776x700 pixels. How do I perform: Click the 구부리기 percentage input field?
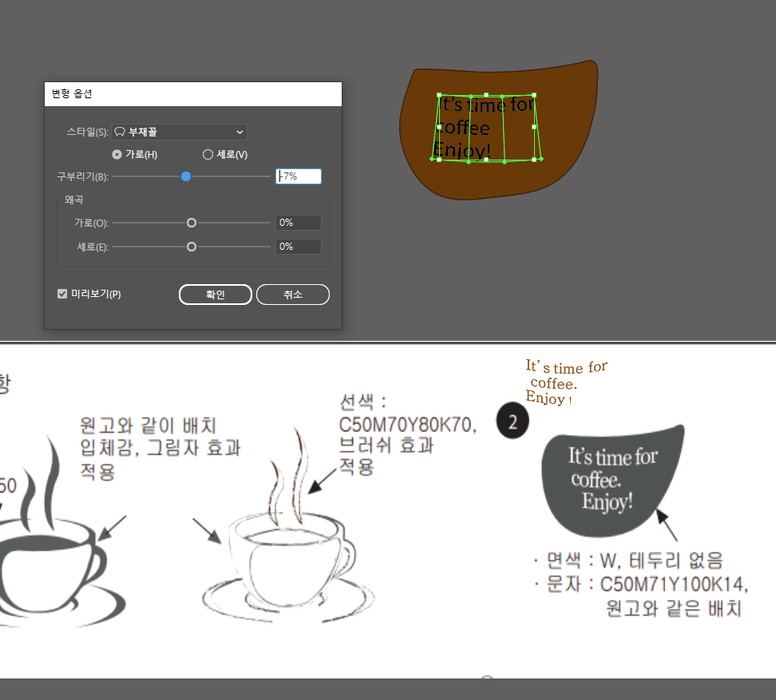(x=299, y=176)
